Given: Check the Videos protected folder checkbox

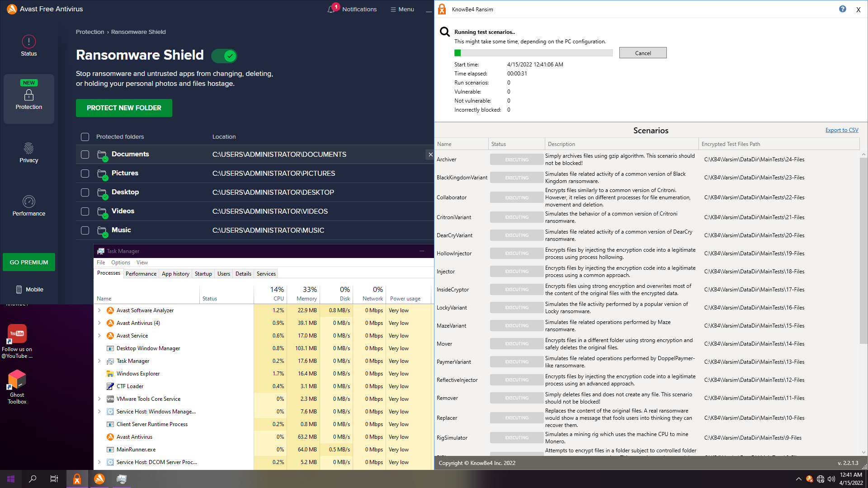Looking at the screenshot, I should (x=85, y=211).
